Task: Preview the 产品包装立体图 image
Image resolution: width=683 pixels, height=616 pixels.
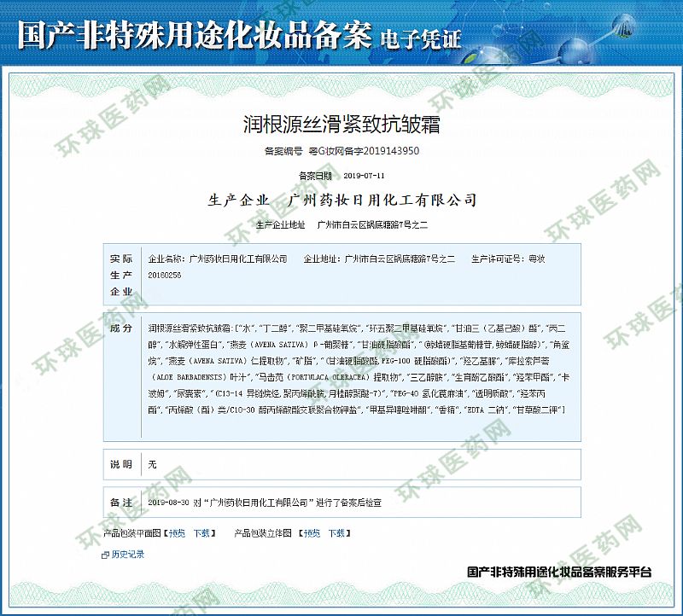Action: point(312,533)
